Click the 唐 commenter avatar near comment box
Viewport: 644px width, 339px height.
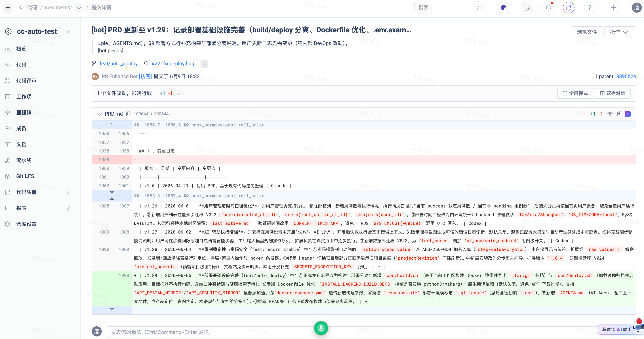96,332
